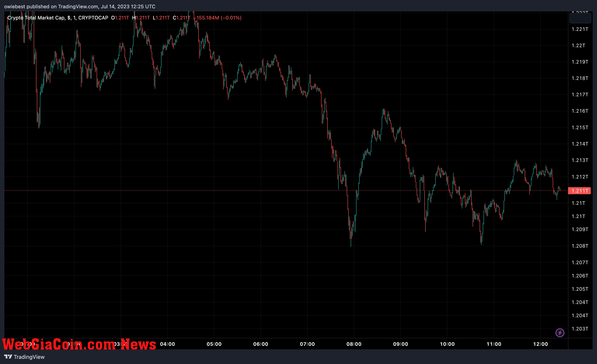597x364 pixels.
Task: Click the TradingView logo at the bottom
Action: pos(24,357)
